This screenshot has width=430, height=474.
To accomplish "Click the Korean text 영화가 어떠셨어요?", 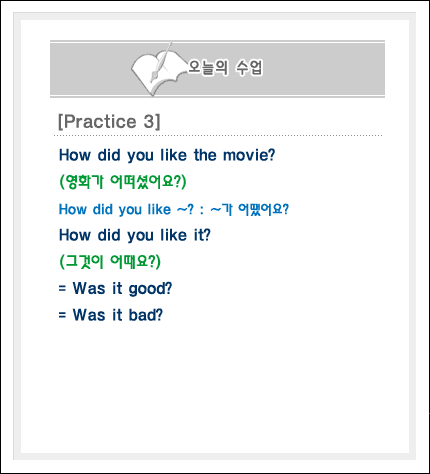I will pyautogui.click(x=123, y=182).
